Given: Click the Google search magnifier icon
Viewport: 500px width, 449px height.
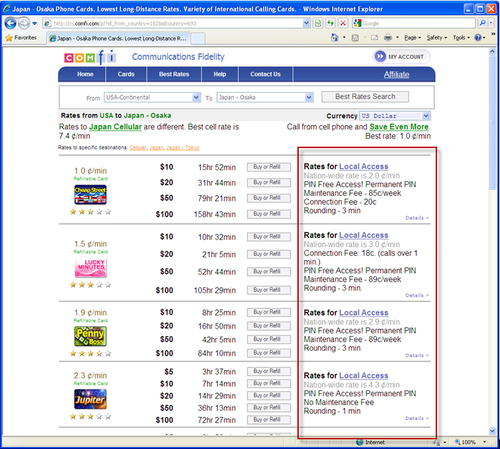Looking at the screenshot, I should [482, 23].
